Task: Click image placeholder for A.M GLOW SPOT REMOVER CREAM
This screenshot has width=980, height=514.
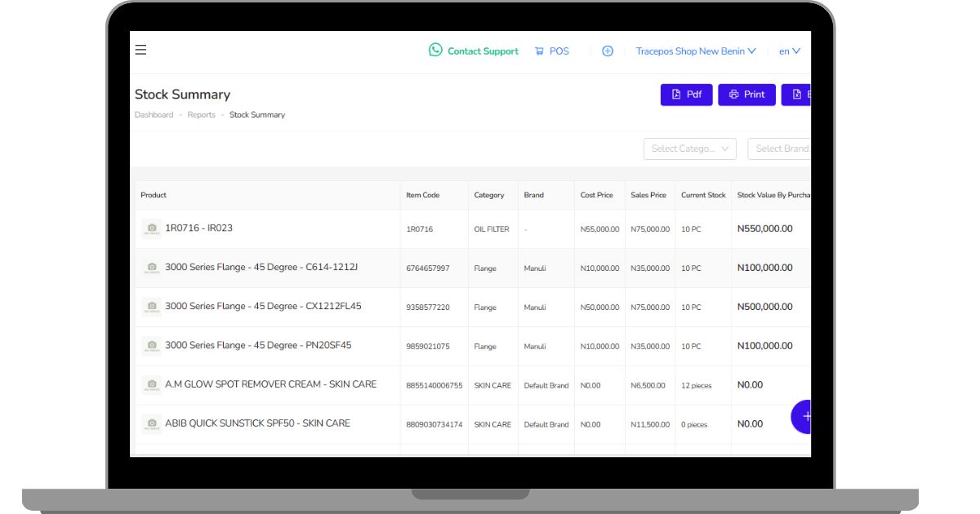Action: (151, 384)
